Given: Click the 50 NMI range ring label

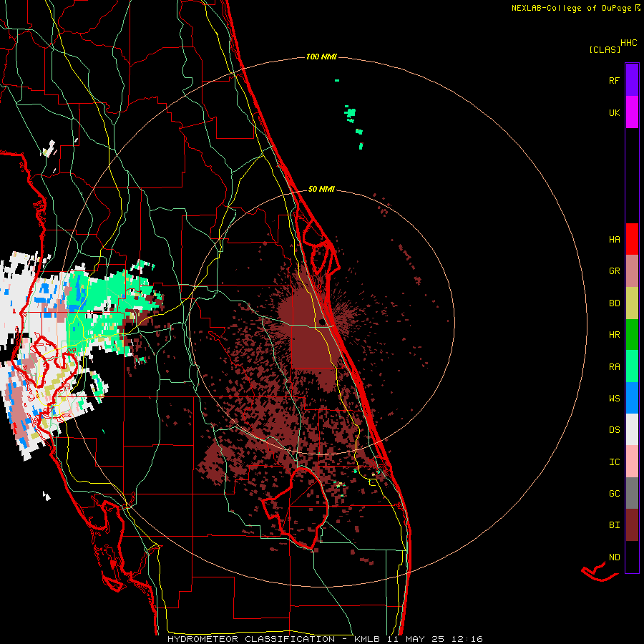Looking at the screenshot, I should click(x=321, y=190).
